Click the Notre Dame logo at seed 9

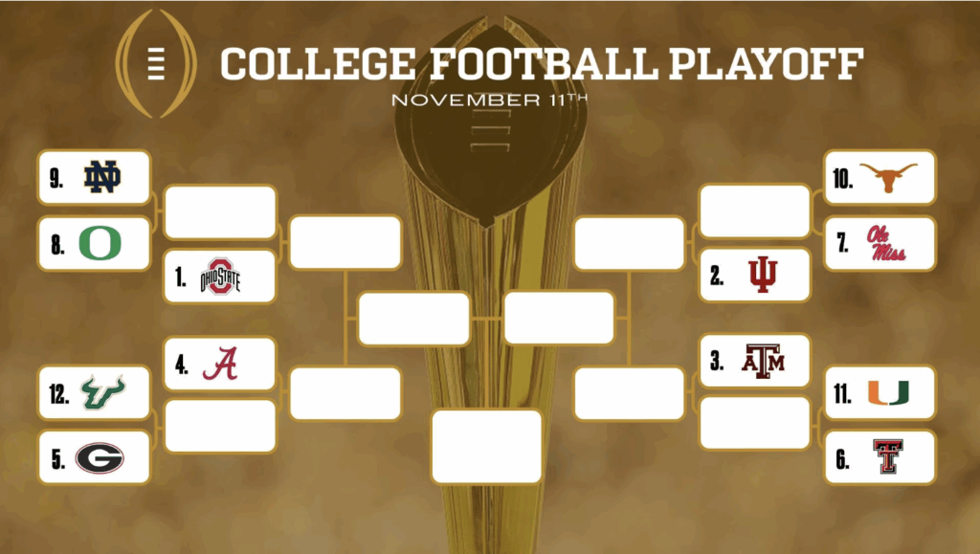[101, 177]
